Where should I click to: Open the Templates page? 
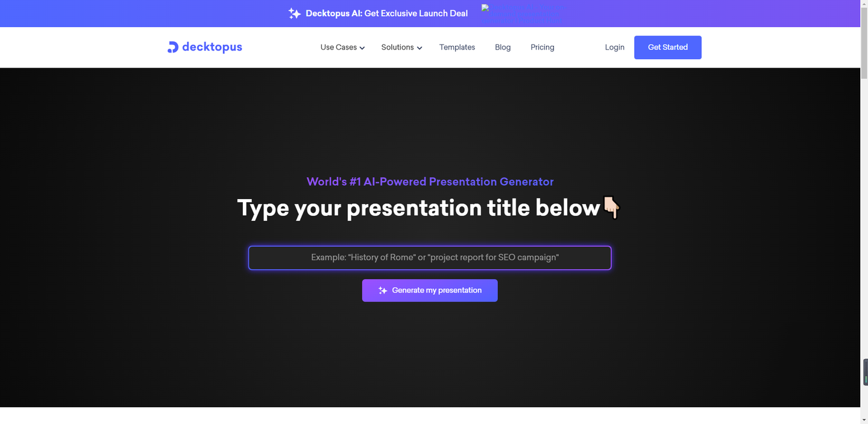click(457, 47)
